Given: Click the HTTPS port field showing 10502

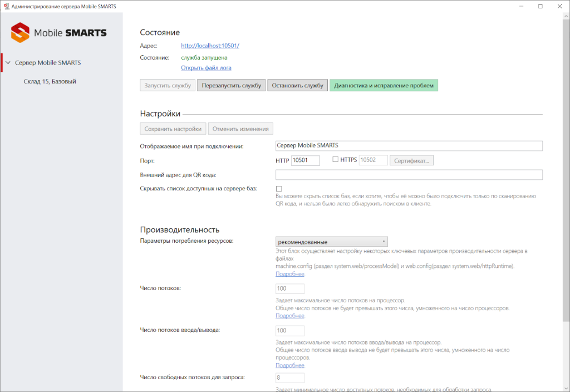Looking at the screenshot, I should [x=374, y=160].
